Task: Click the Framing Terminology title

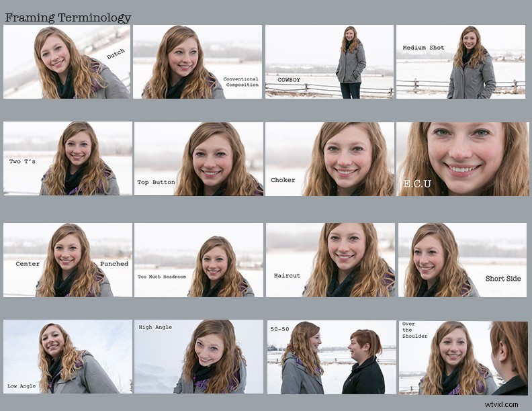Action: (x=69, y=17)
